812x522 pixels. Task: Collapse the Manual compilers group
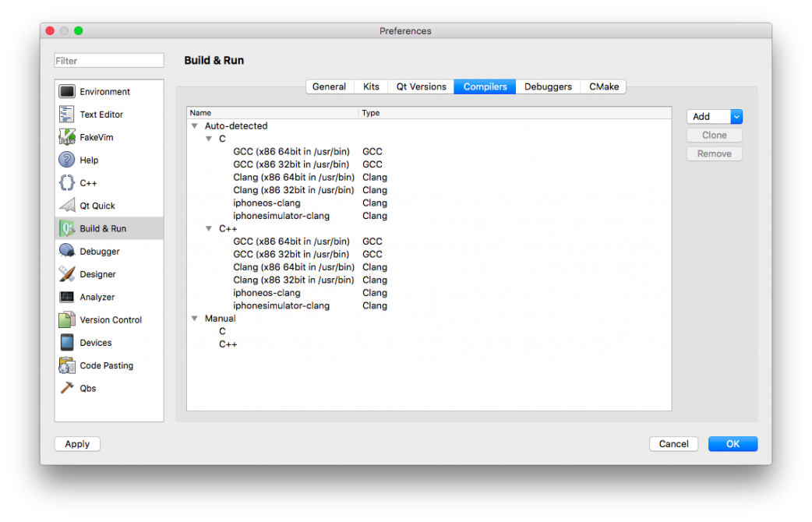pos(194,319)
